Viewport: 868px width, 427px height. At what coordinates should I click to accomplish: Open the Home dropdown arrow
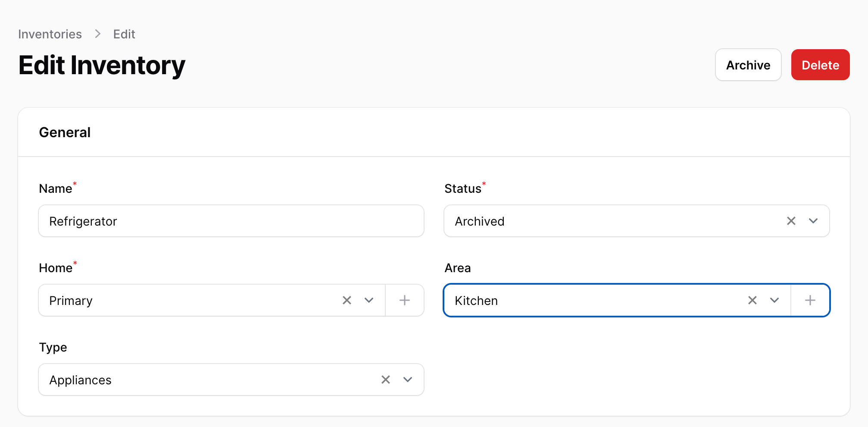[368, 300]
